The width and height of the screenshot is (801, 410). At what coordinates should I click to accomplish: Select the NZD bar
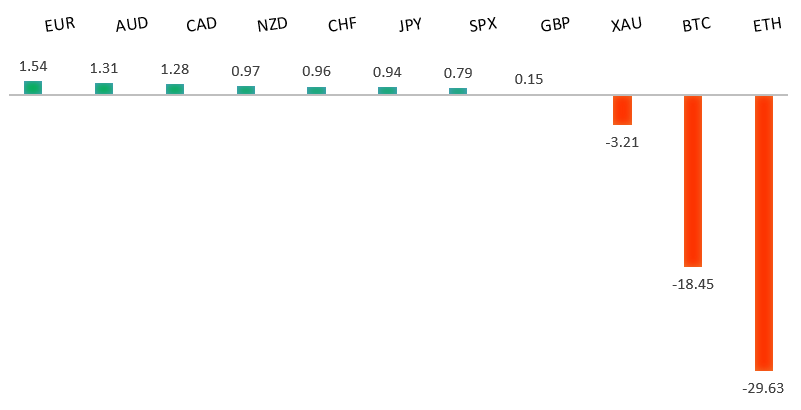point(246,90)
